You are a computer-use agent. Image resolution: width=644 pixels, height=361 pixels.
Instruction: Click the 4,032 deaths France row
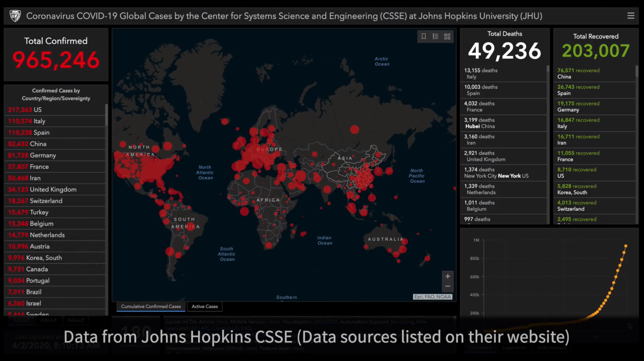pos(503,106)
